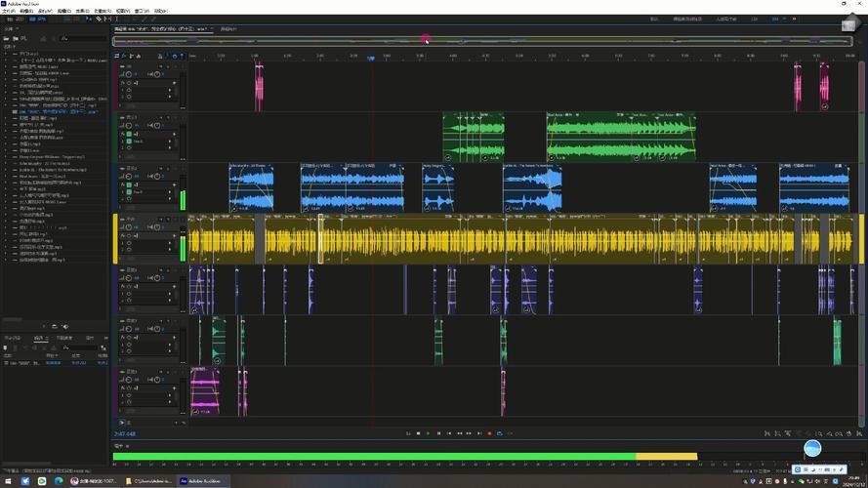Toggle FX power on the top pink track

[x=129, y=83]
